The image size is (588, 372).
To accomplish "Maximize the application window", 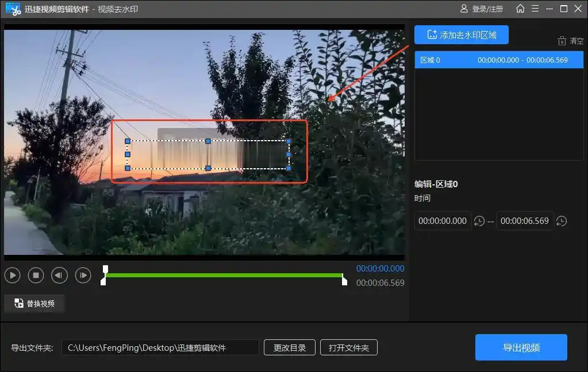I will click(564, 8).
